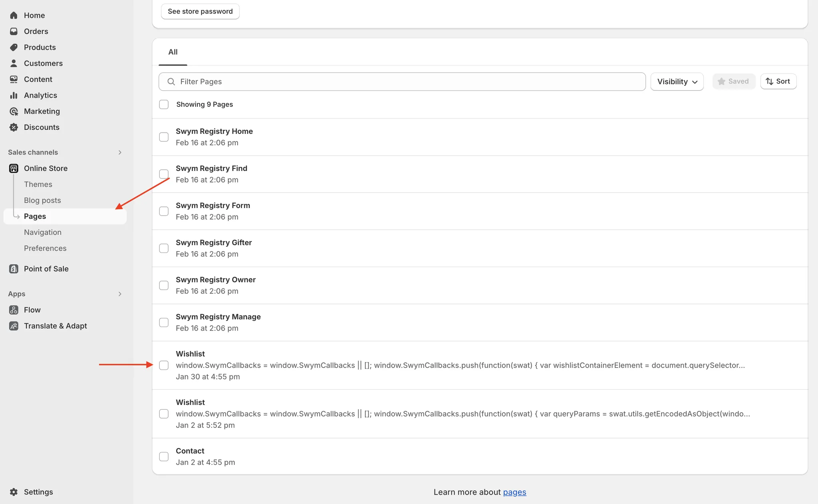The height and width of the screenshot is (504, 818).
Task: Click the Marketing target icon
Action: click(x=14, y=111)
